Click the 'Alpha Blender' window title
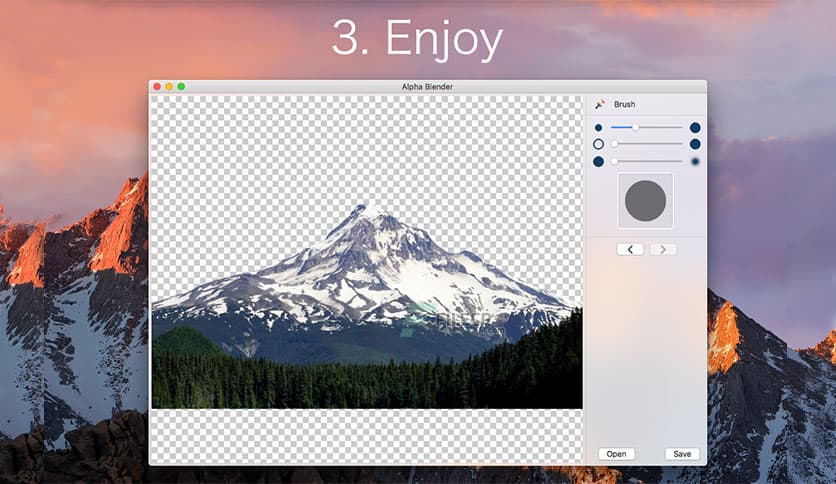Screen dimensions: 836x484 point(427,86)
